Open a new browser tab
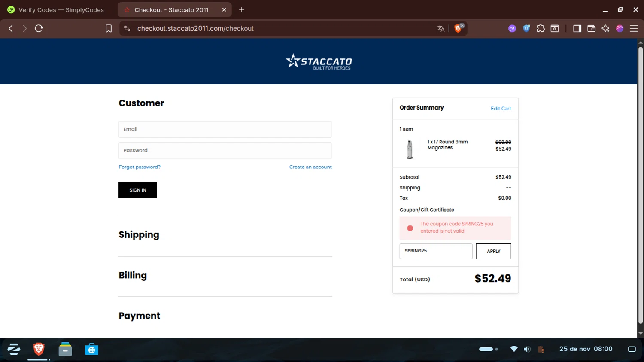 (241, 9)
